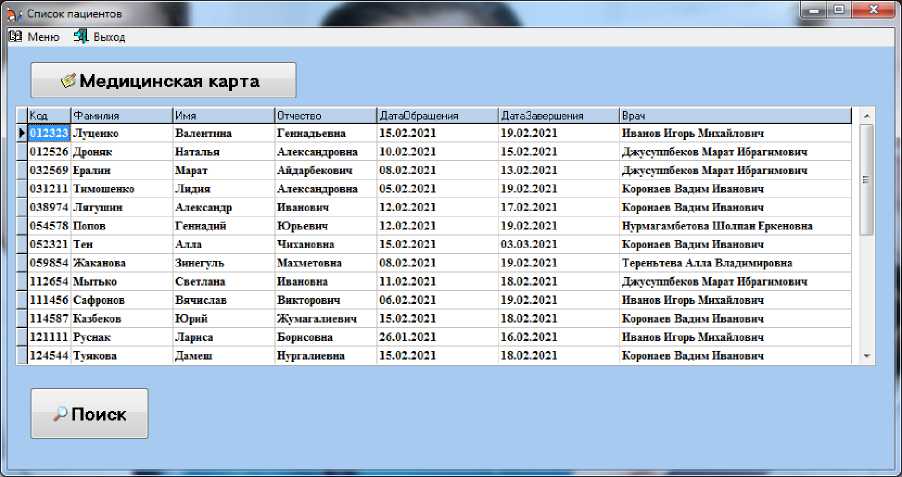902x477 pixels.
Task: Click the row selector arrow of the Луценко row
Action: (21, 133)
